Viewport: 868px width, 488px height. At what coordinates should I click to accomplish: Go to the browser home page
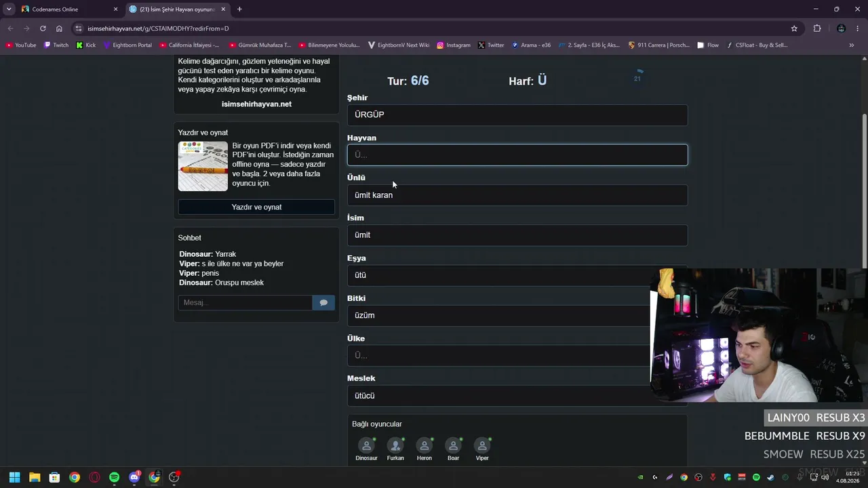pyautogui.click(x=59, y=28)
